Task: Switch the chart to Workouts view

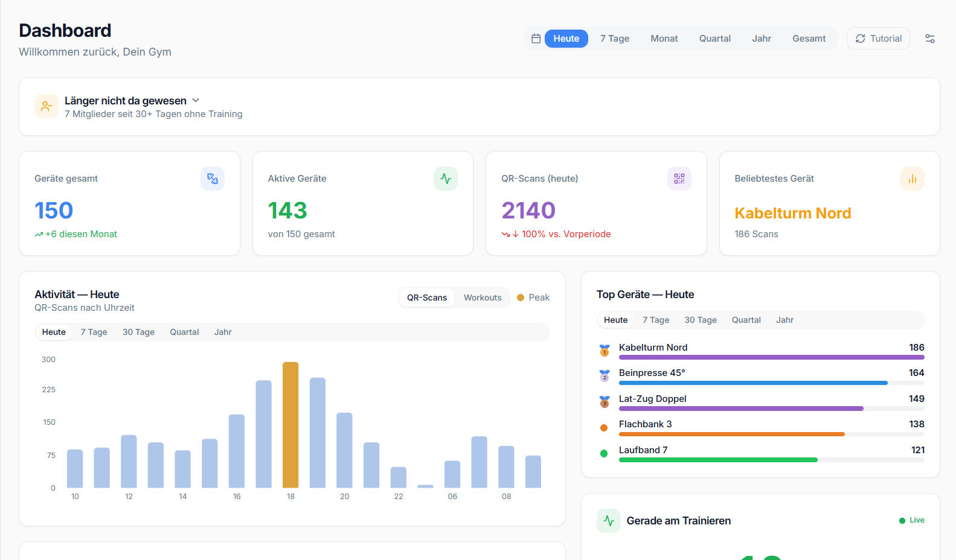Action: point(483,297)
